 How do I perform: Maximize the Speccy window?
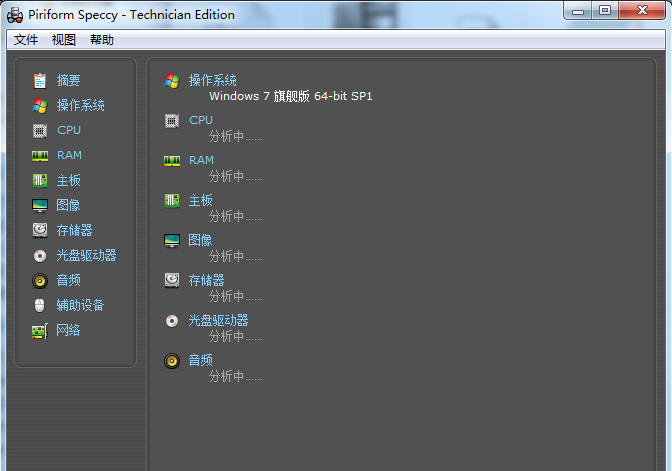pyautogui.click(x=605, y=11)
